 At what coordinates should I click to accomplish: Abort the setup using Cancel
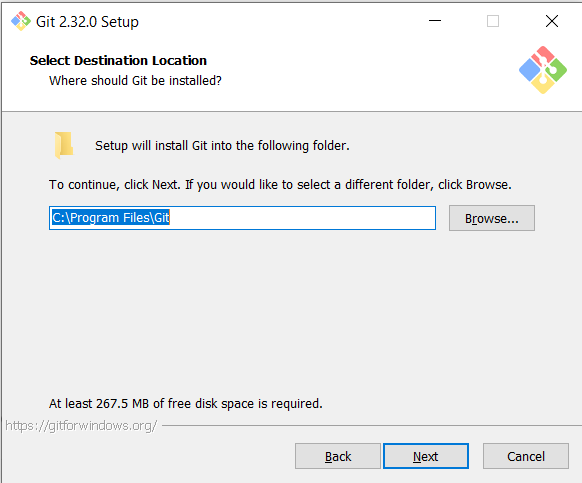pos(526,456)
